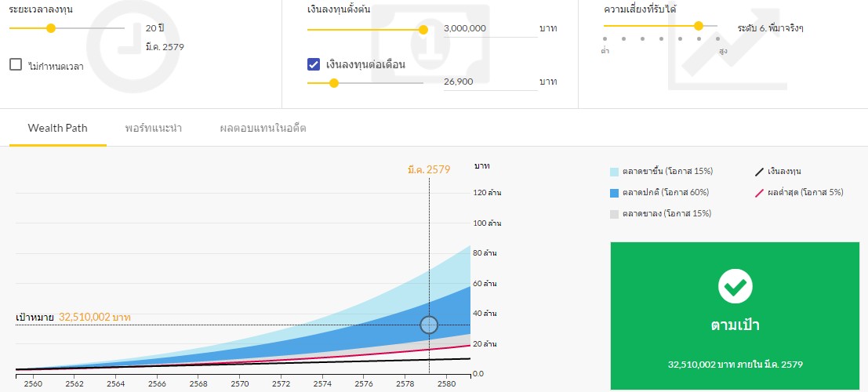Select the Wealth Path tab
The height and width of the screenshot is (392, 868).
57,128
